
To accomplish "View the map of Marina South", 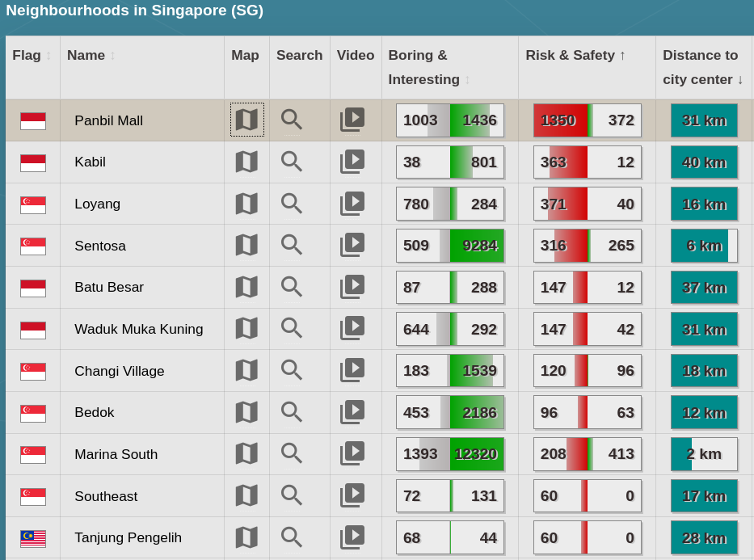I will pyautogui.click(x=246, y=453).
